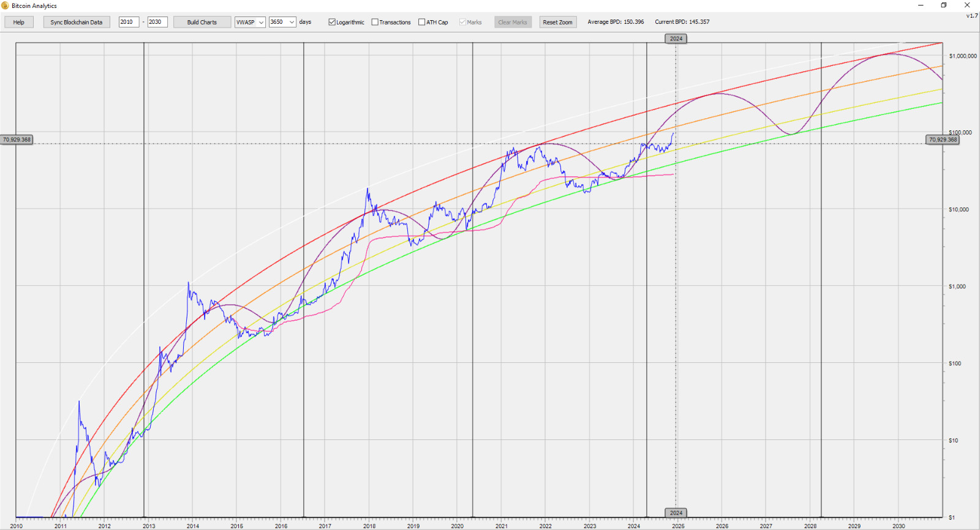The height and width of the screenshot is (530, 980).
Task: Click the 2013 year axis label
Action: click(x=149, y=526)
